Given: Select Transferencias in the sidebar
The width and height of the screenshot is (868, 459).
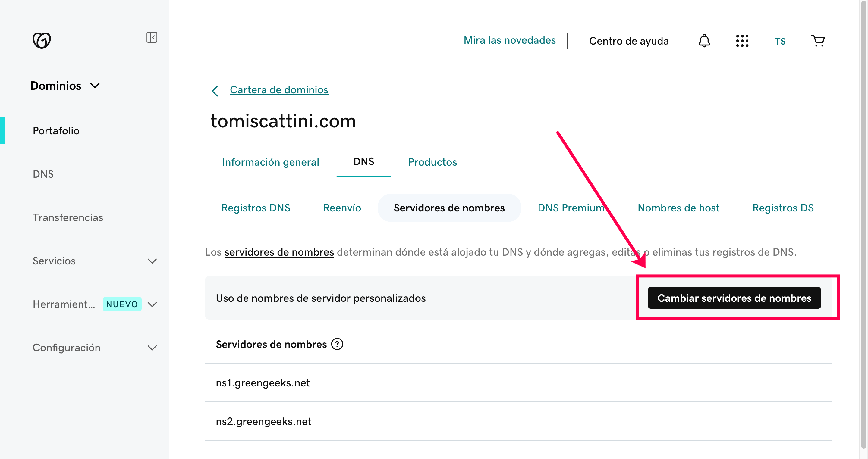Looking at the screenshot, I should (x=68, y=217).
